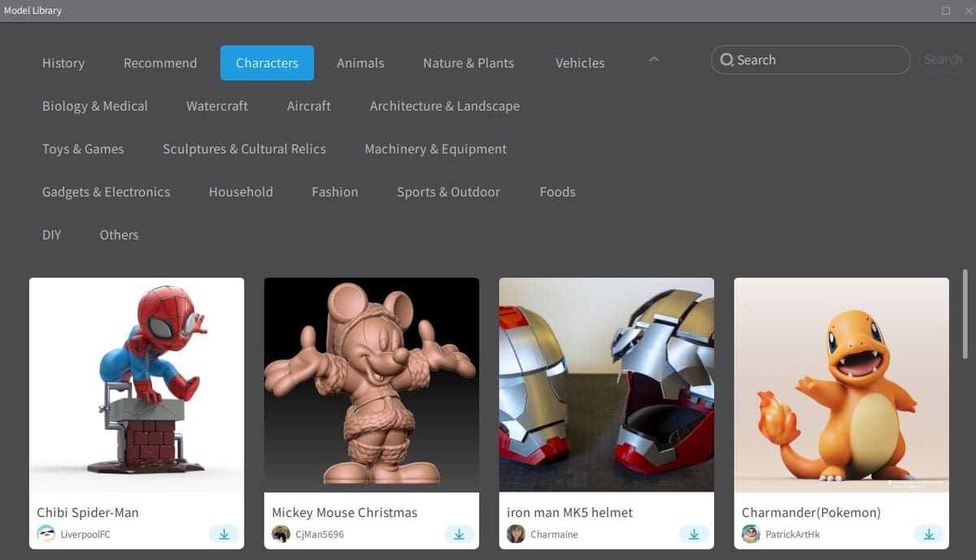This screenshot has height=560, width=976.
Task: Download the Charmander(Pokemon) model
Action: tap(929, 534)
